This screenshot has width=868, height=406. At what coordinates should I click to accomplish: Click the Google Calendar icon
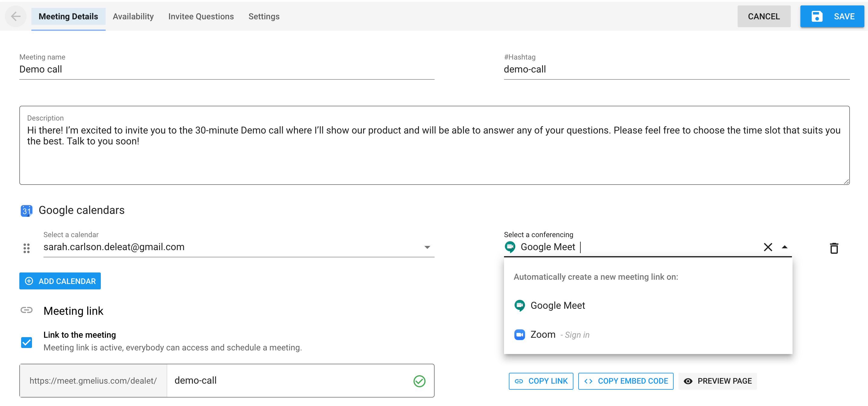(x=27, y=211)
